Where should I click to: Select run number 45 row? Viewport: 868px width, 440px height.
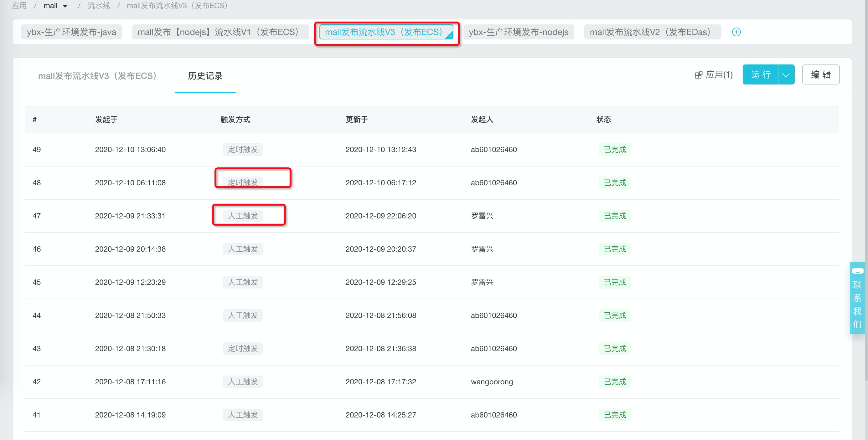(432, 282)
